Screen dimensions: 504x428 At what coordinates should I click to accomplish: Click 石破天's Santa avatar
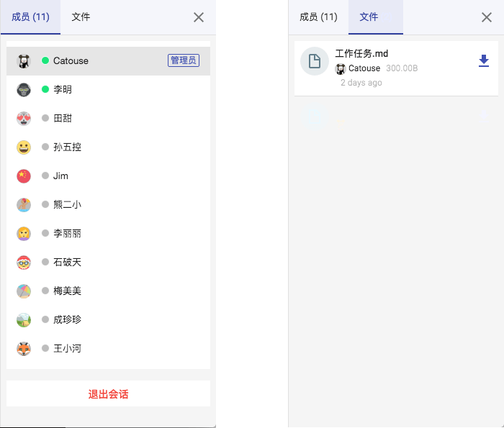(24, 263)
